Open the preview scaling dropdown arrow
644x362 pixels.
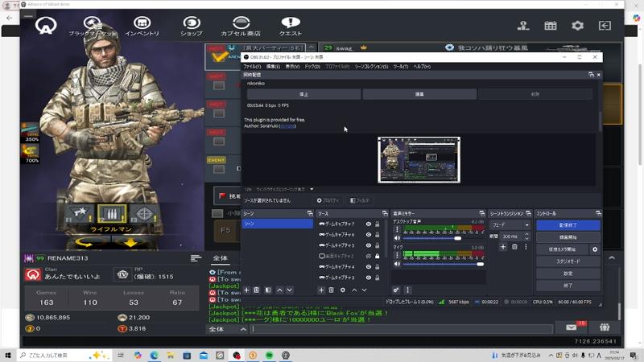point(312,189)
